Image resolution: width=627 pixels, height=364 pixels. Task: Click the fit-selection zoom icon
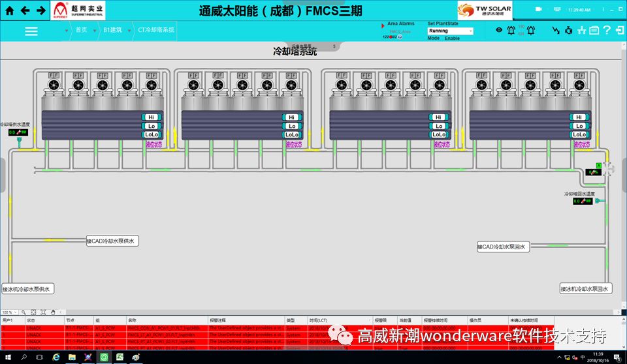click(43, 312)
